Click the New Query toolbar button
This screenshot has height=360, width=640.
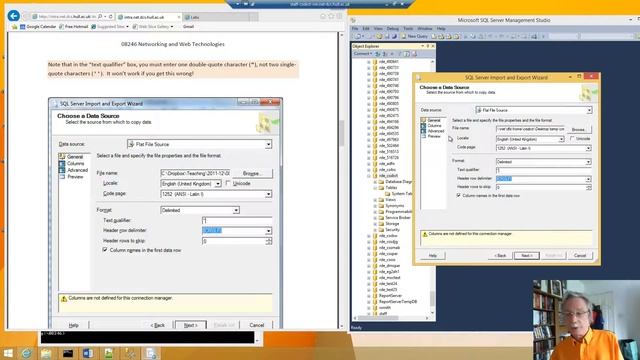click(x=414, y=36)
